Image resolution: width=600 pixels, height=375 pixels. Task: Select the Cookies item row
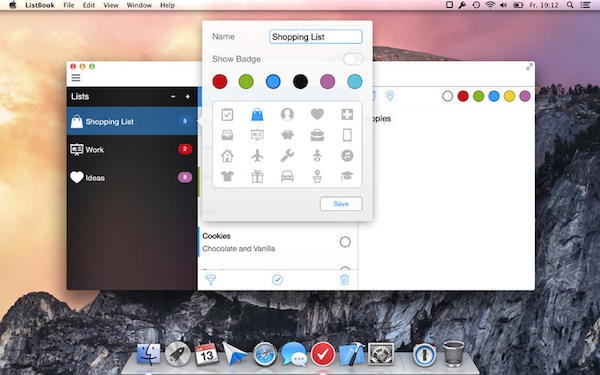pos(278,242)
